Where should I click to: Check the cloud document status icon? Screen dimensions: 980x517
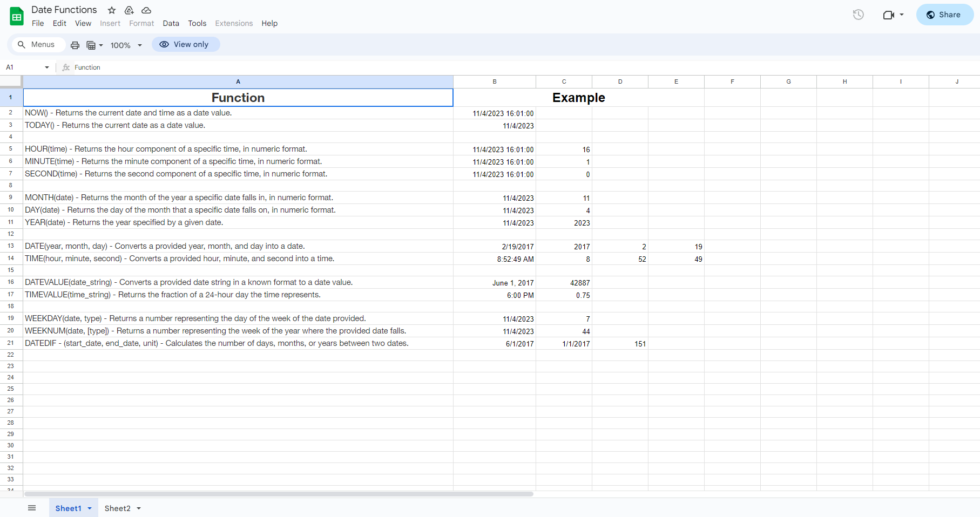click(146, 10)
